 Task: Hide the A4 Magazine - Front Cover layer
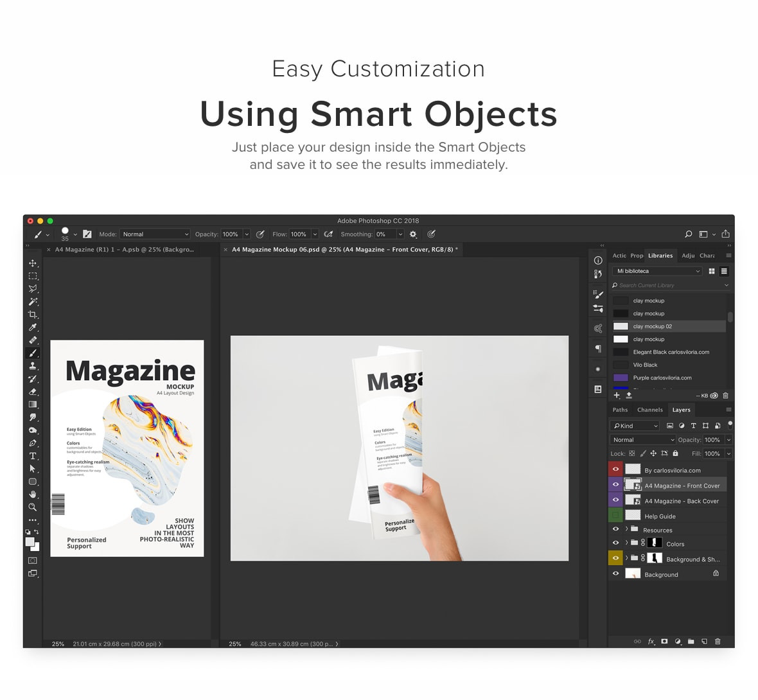point(615,484)
